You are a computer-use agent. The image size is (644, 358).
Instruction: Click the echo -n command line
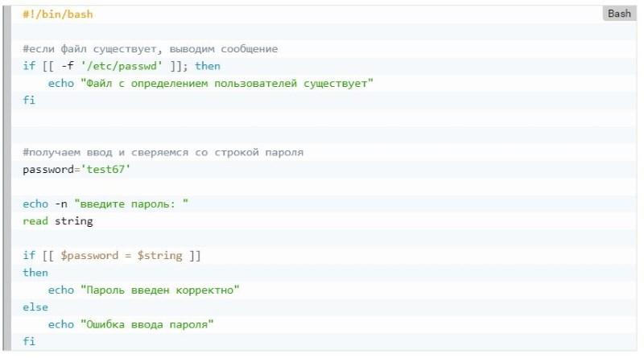[105, 204]
